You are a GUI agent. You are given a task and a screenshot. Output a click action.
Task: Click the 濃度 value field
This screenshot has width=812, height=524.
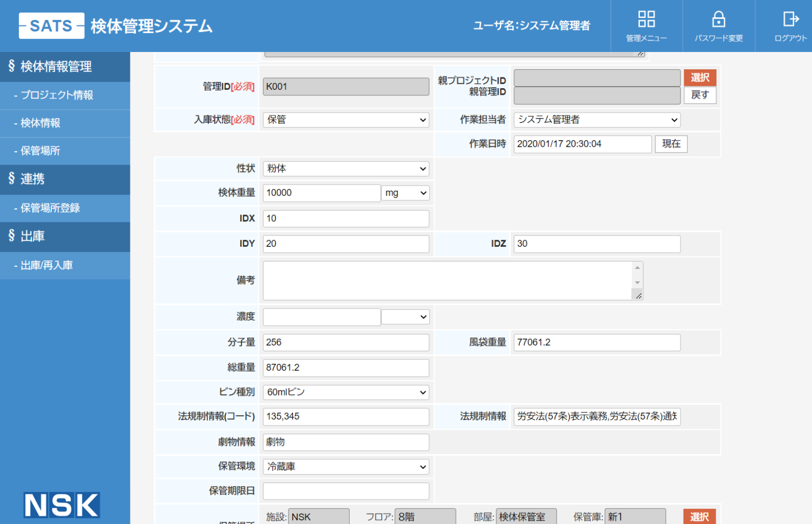point(322,317)
